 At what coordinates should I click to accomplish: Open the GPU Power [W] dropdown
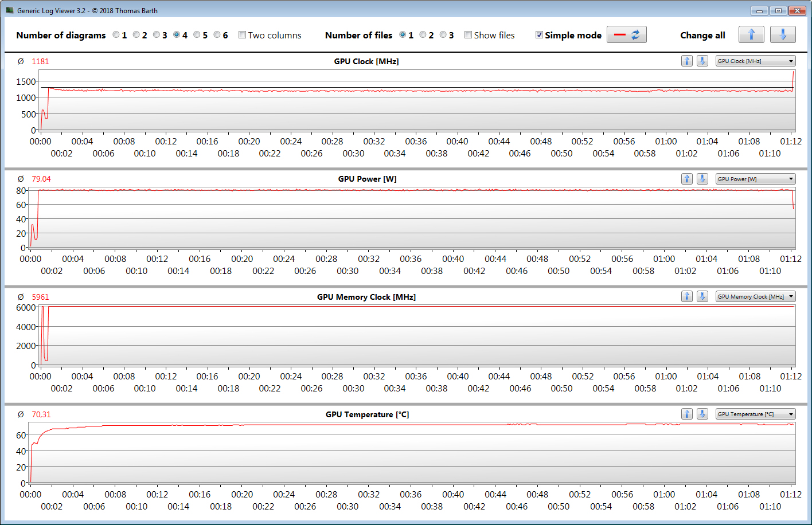[x=755, y=179]
